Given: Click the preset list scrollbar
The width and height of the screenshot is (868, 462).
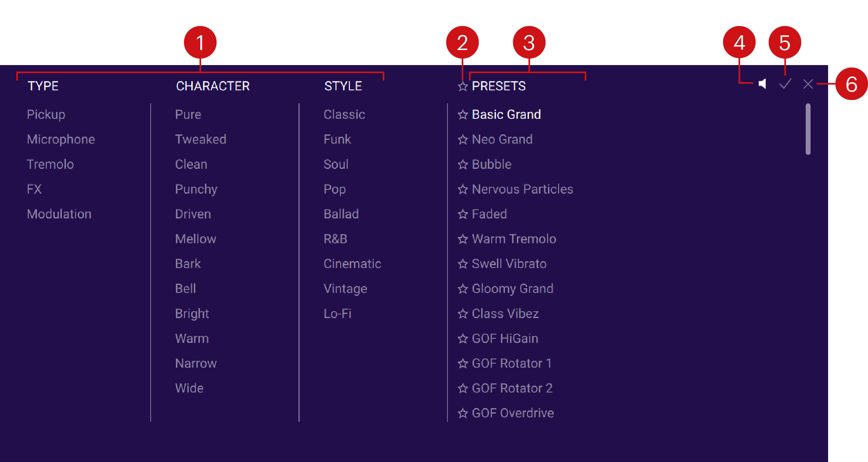Looking at the screenshot, I should tap(808, 129).
